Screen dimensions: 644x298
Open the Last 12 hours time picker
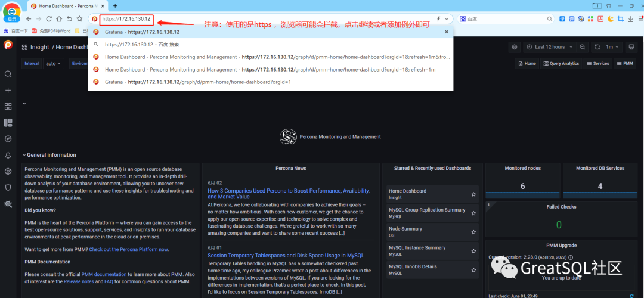tap(550, 47)
